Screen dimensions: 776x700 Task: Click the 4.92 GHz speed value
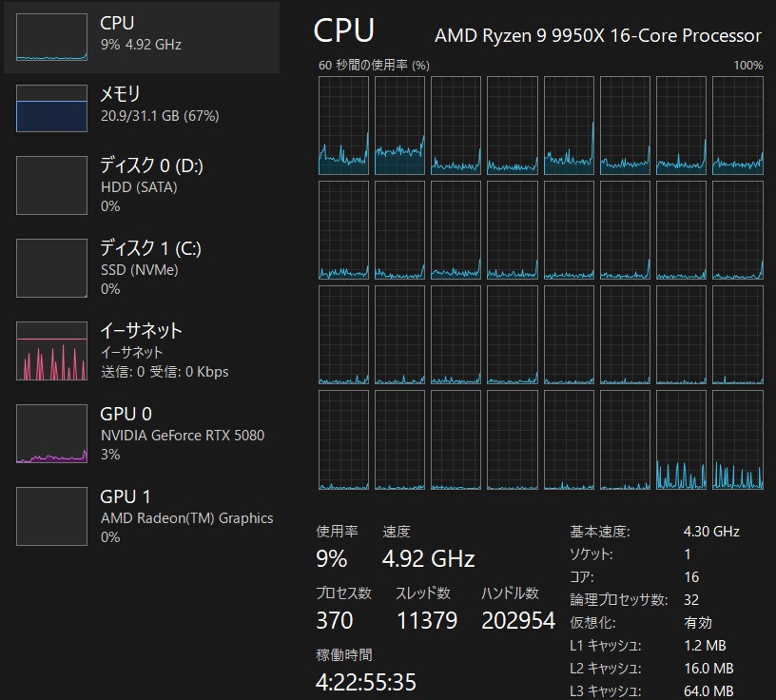pos(428,558)
